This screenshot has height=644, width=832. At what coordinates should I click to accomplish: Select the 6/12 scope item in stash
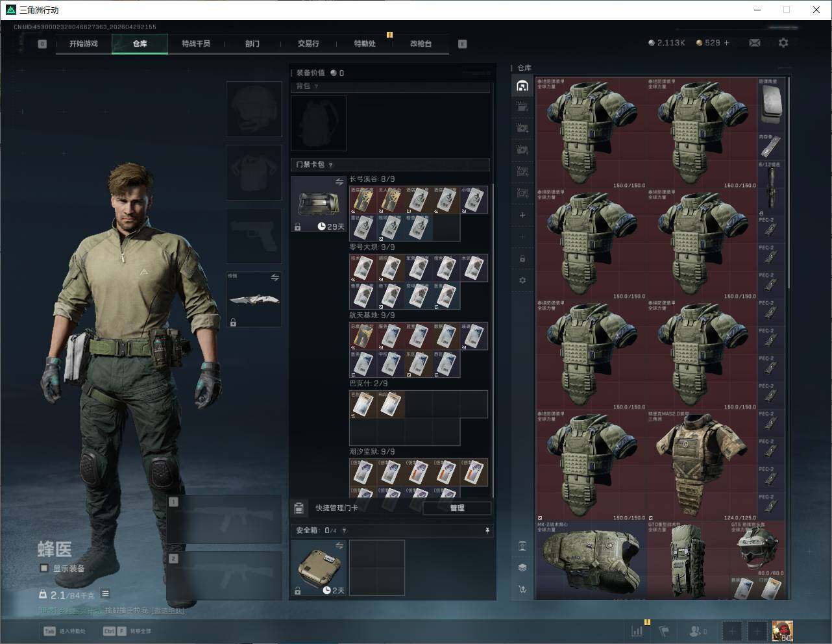pyautogui.click(x=772, y=188)
